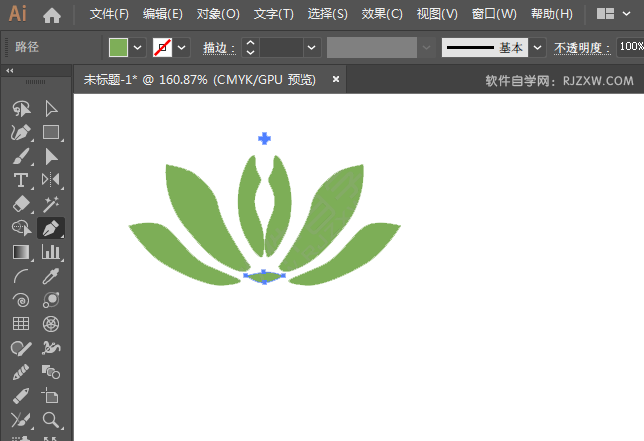This screenshot has height=441, width=644.
Task: Click the 基本 stroke style preview
Action: (485, 48)
